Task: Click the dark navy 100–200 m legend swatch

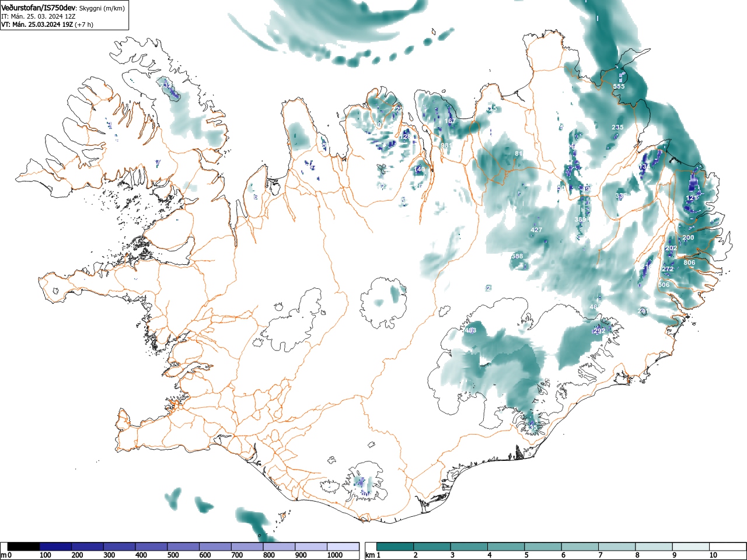Action: tap(55, 547)
